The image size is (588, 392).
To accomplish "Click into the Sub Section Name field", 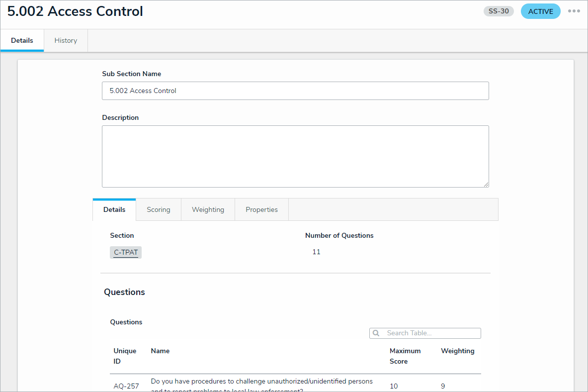I will tap(295, 91).
